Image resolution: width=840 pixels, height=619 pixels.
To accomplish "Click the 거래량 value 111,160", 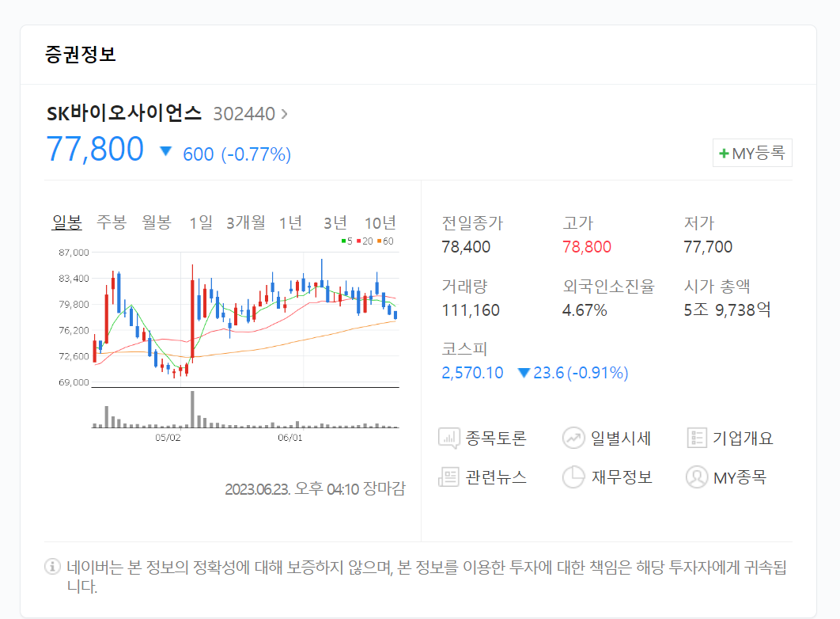I will (x=471, y=310).
